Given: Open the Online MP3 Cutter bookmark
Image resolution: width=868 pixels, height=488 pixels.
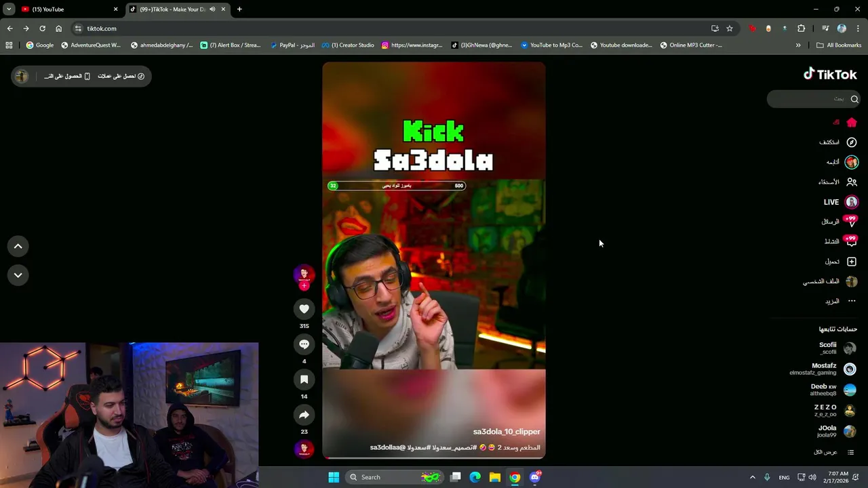Looking at the screenshot, I should (691, 45).
